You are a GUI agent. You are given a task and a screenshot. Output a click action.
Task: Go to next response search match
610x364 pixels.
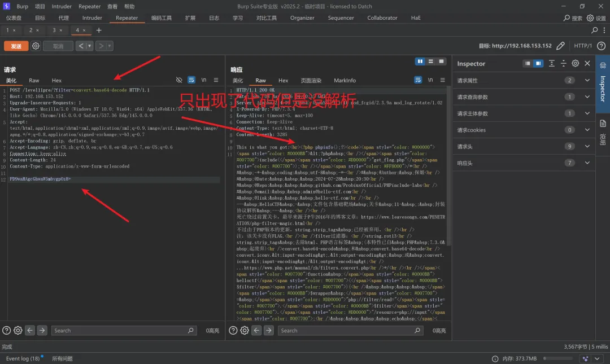pos(269,331)
